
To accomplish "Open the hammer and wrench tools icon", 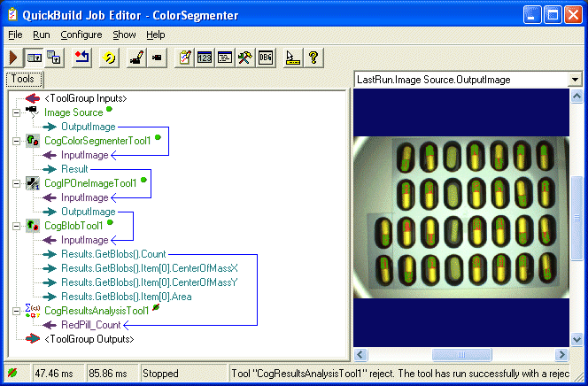I will click(x=245, y=58).
